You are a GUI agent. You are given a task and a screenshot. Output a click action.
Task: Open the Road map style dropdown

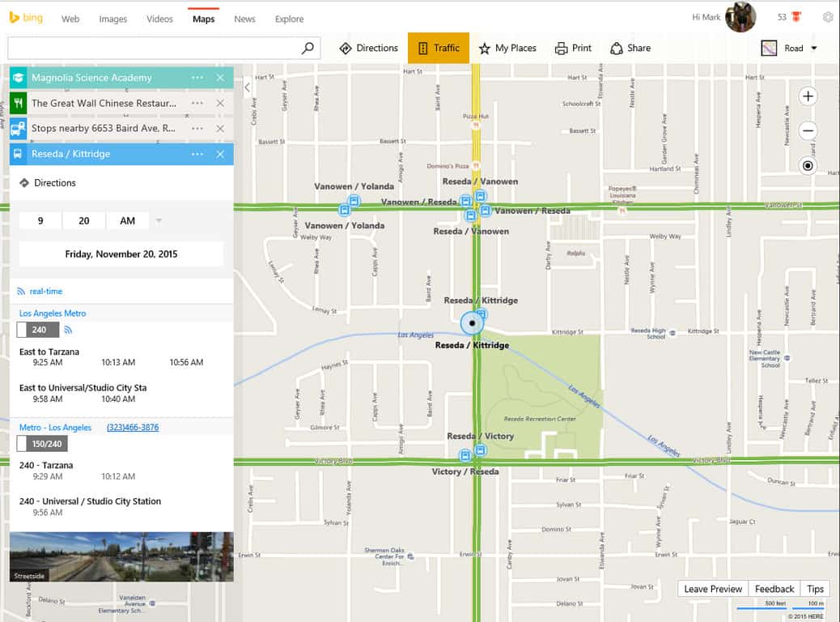pos(800,49)
